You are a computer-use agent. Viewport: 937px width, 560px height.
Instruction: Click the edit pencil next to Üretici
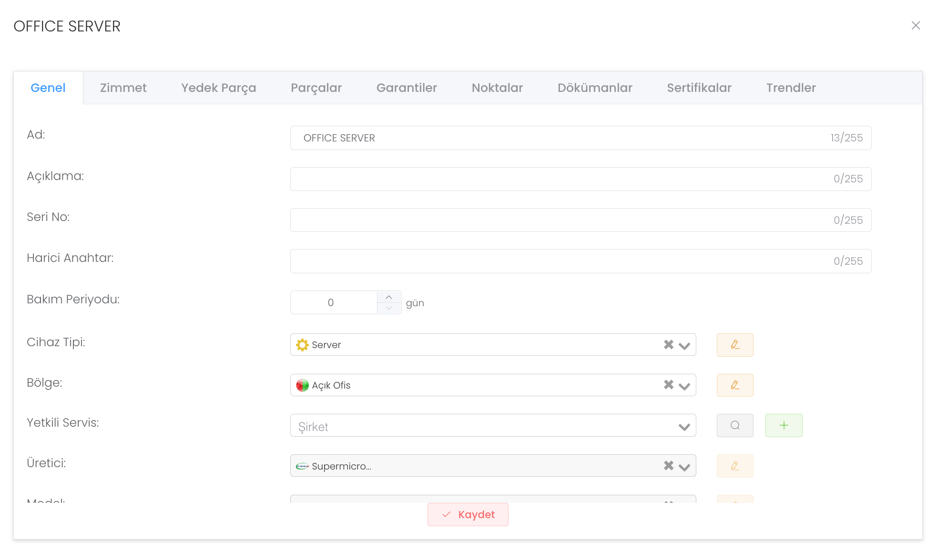pyautogui.click(x=734, y=466)
